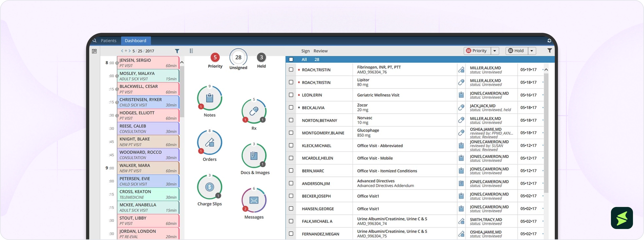Screen dimensions: 644x240
Task: Click 'Advanced Directives Addendum' text
Action: (386, 186)
